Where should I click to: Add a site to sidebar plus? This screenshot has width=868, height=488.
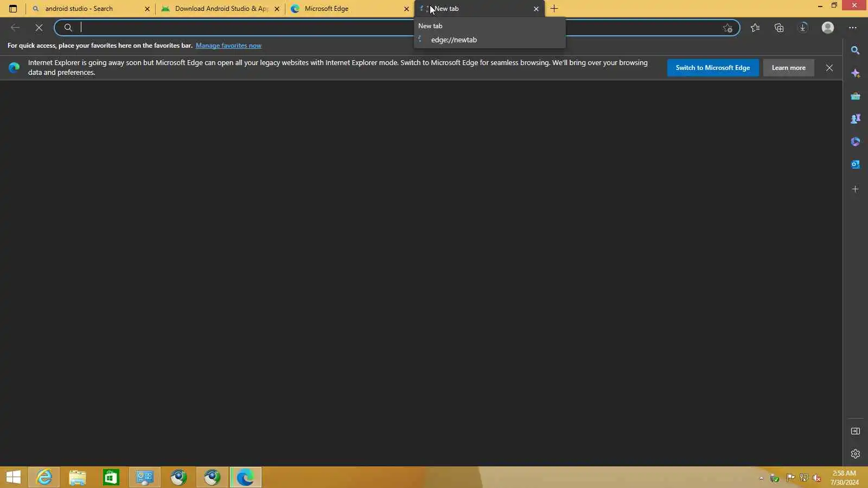point(856,189)
